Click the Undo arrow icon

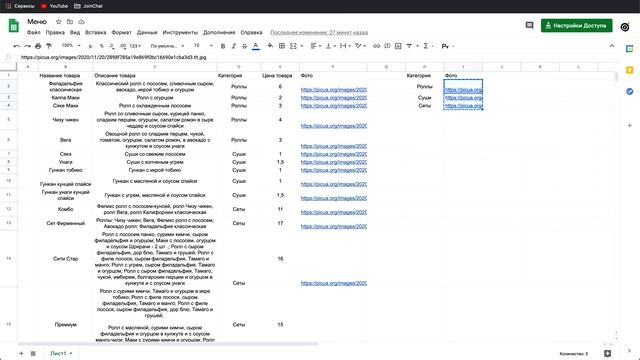(x=16, y=46)
